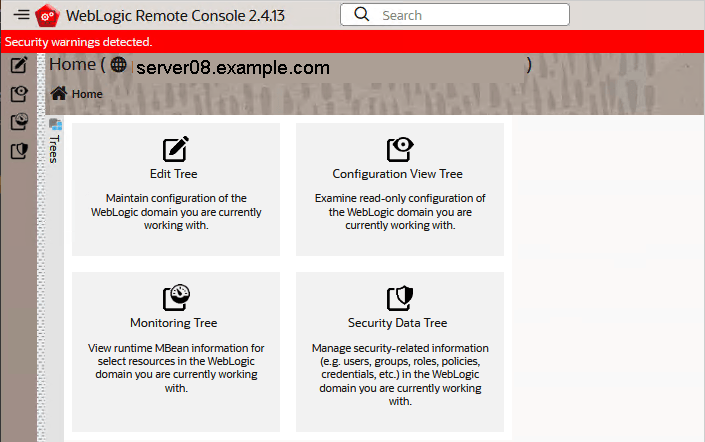Click the WebLogic Remote Console 2.4.13 title
This screenshot has height=442, width=705.
click(175, 16)
